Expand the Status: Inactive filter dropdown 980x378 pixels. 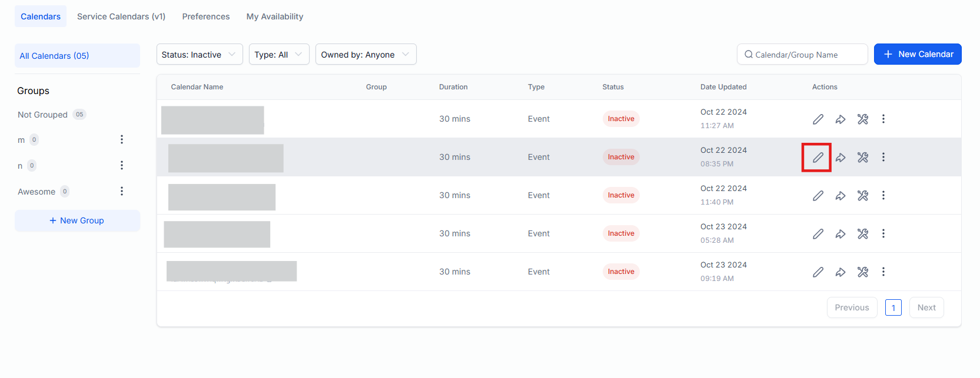[x=199, y=55]
